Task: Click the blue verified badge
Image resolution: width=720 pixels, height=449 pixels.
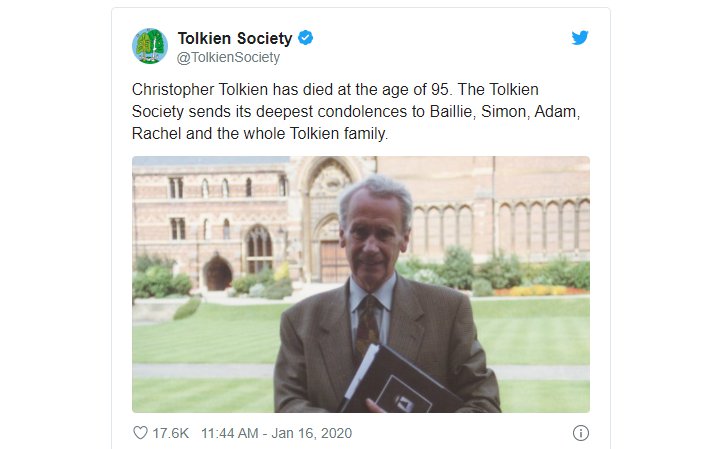Action: click(305, 38)
